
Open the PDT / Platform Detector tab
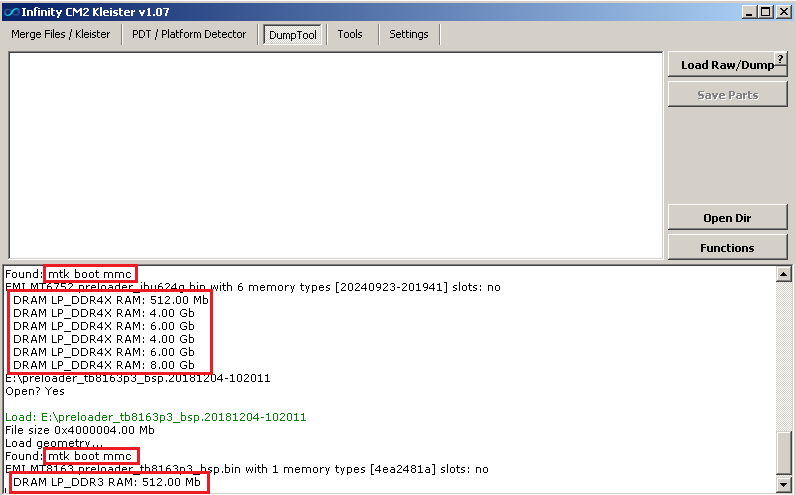pyautogui.click(x=189, y=34)
